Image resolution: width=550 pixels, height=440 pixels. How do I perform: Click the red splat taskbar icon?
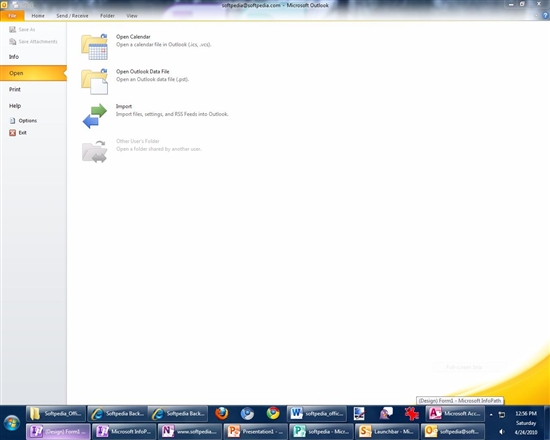(411, 414)
